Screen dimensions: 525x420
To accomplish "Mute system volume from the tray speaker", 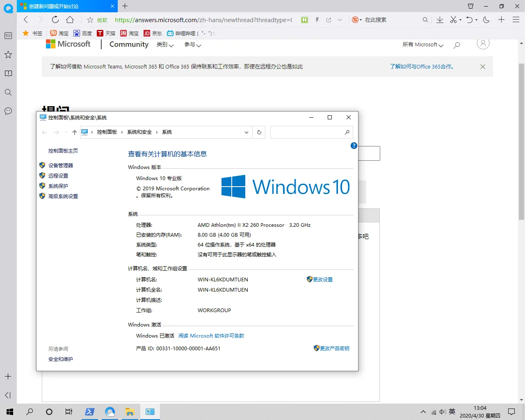I will 443,411.
